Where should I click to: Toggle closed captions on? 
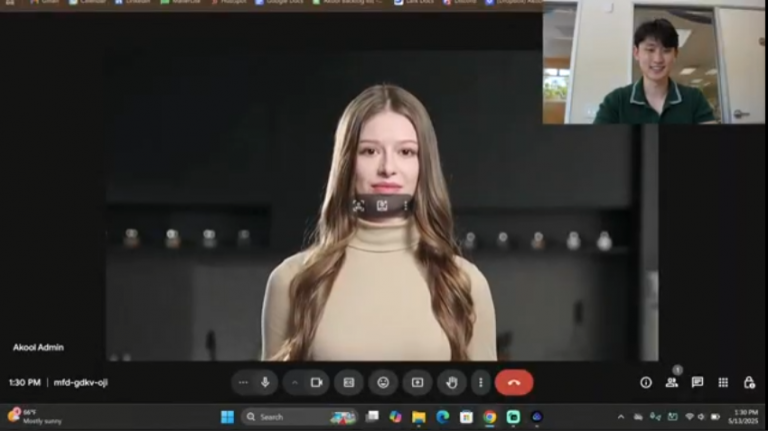coord(349,382)
